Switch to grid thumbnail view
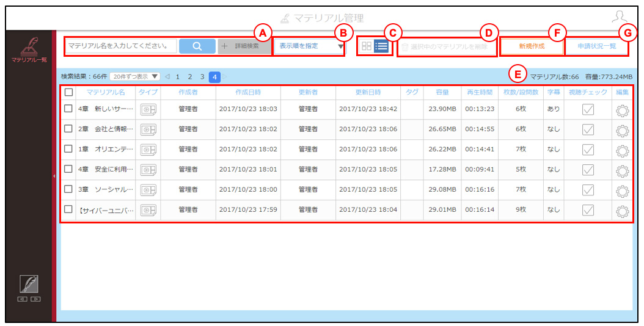Screen dimensions: 644x326 [x=367, y=46]
